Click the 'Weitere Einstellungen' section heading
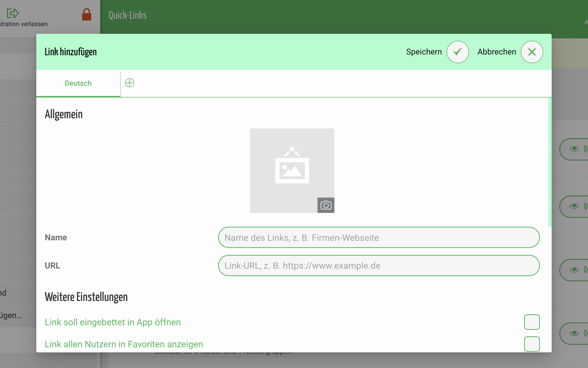588x368 pixels. (x=86, y=297)
